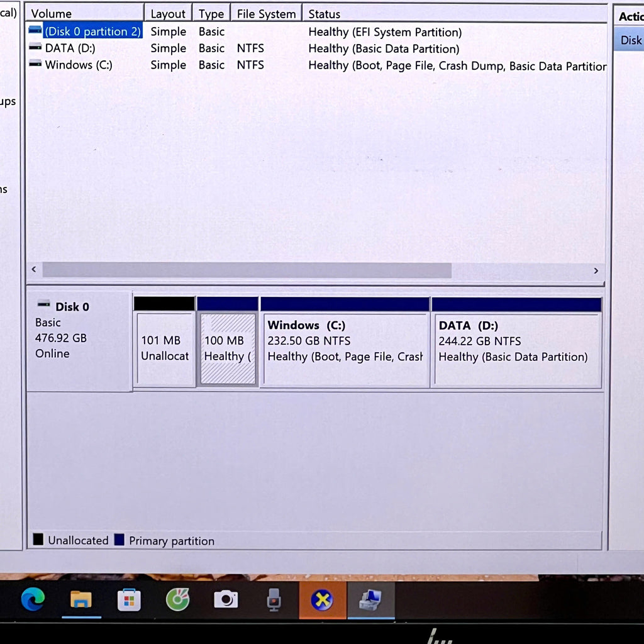Click drive icon beside Disk 0 partition 2
The height and width of the screenshot is (644, 644).
[35, 30]
